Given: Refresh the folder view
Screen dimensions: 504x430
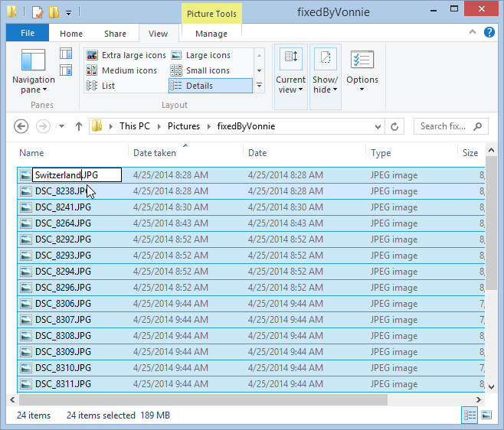Looking at the screenshot, I should [394, 126].
